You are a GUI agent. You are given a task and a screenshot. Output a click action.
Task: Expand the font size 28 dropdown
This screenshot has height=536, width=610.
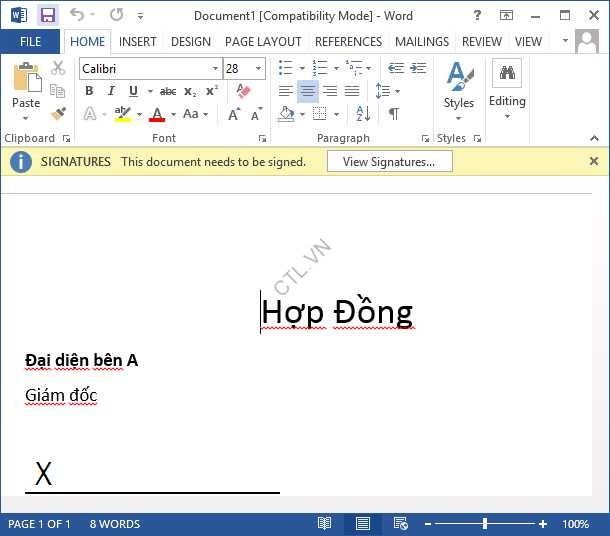[x=258, y=69]
